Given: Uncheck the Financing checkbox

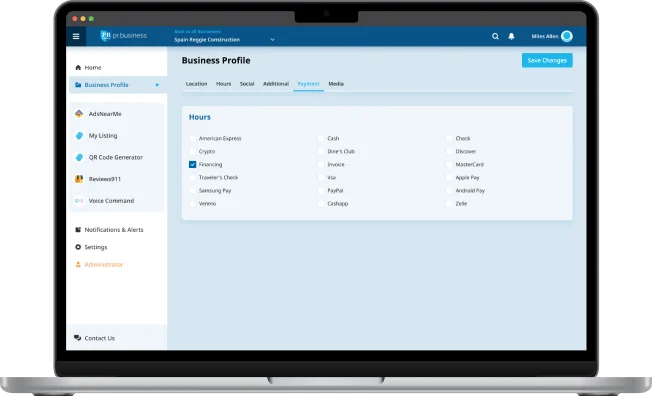Looking at the screenshot, I should click(193, 164).
